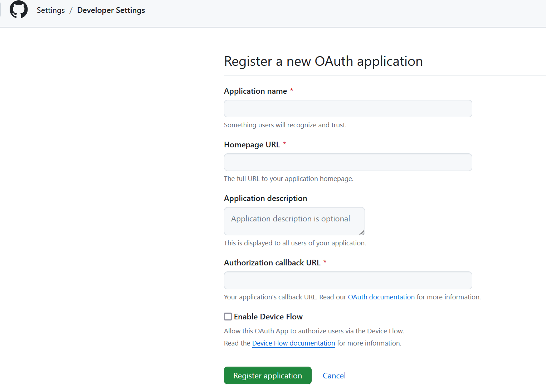This screenshot has width=546, height=392.
Task: Grab the description textarea resize handle
Action: [x=362, y=232]
